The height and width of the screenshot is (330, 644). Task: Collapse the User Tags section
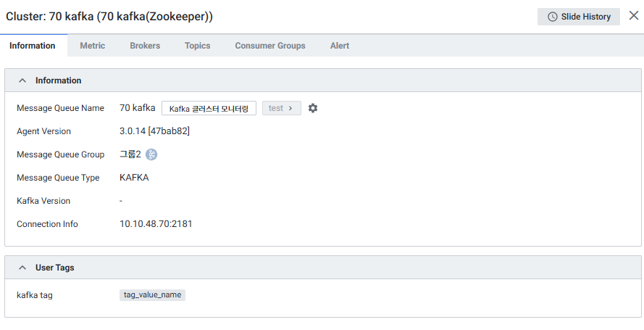point(22,268)
